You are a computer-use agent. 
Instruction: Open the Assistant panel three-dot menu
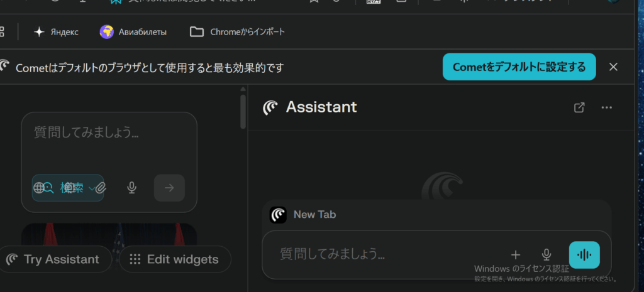[x=606, y=107]
